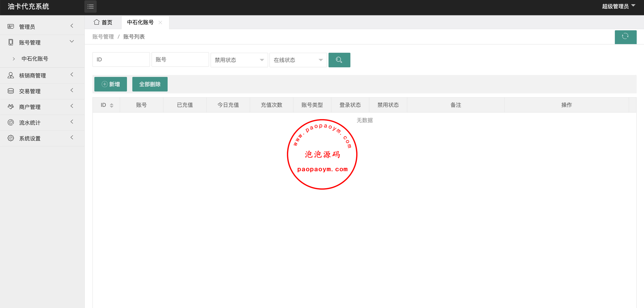Click the 交易管理 database icon
Screen dimensions: 644x308
[11, 91]
